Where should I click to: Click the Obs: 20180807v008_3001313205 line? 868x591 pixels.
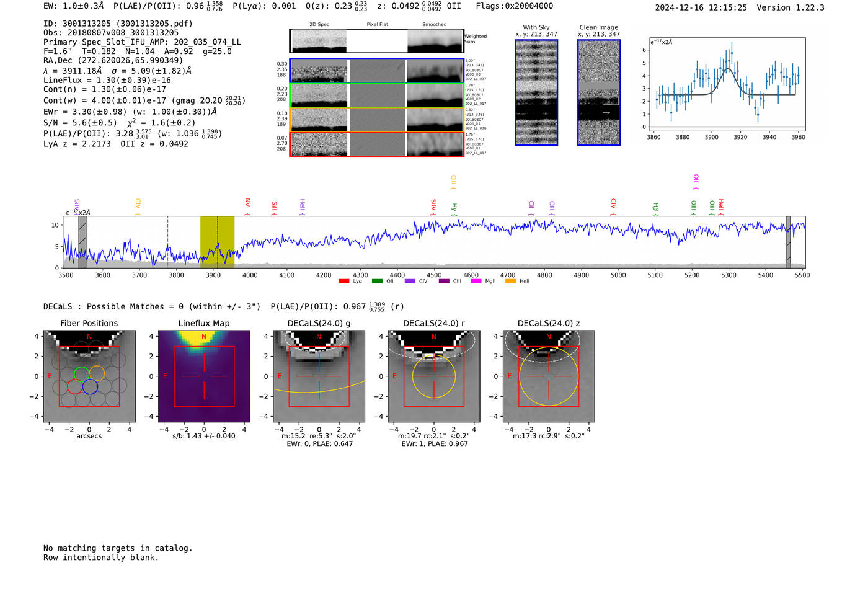tap(111, 33)
